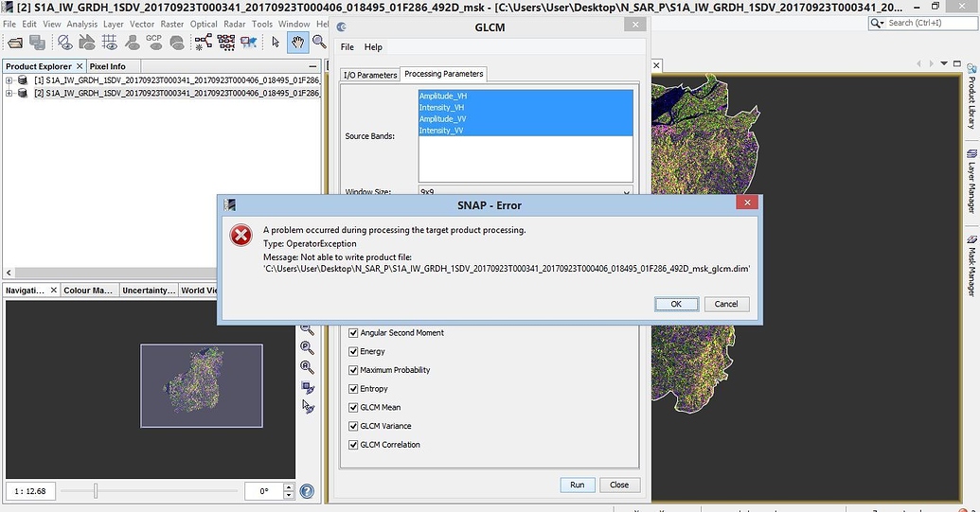Open the Optical menu

(204, 24)
